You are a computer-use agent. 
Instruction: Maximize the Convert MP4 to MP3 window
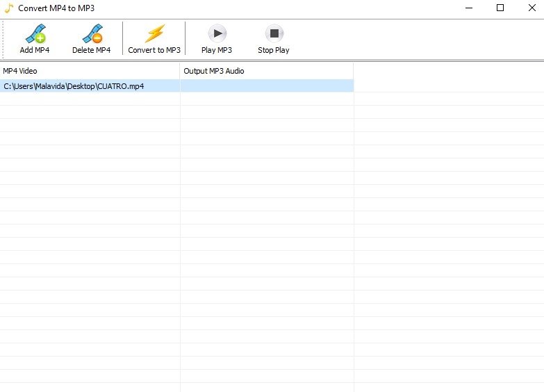[x=500, y=8]
